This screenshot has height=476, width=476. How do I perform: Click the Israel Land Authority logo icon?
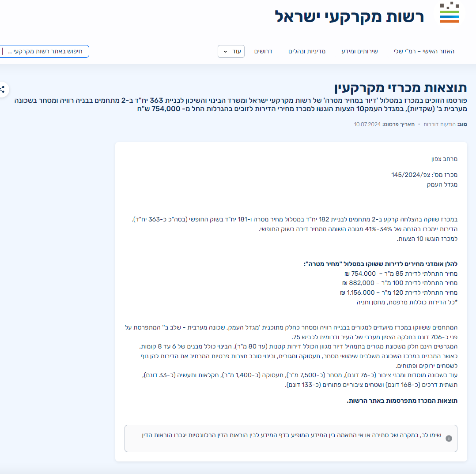[449, 12]
